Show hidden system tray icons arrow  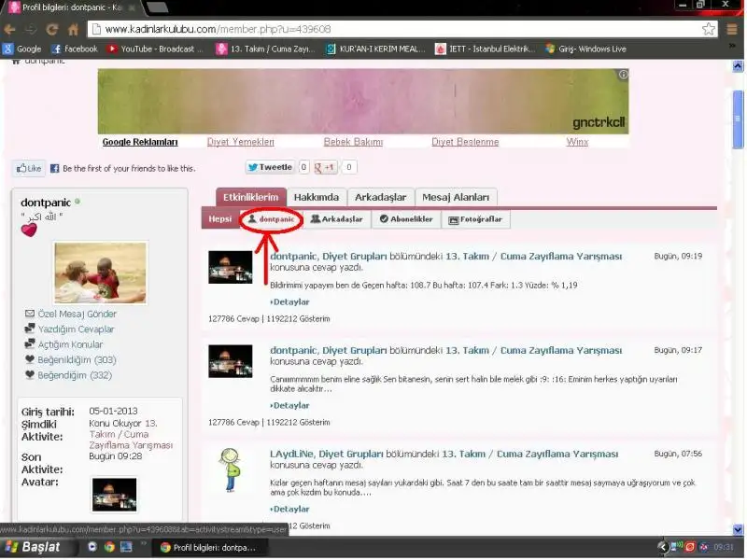(x=662, y=548)
